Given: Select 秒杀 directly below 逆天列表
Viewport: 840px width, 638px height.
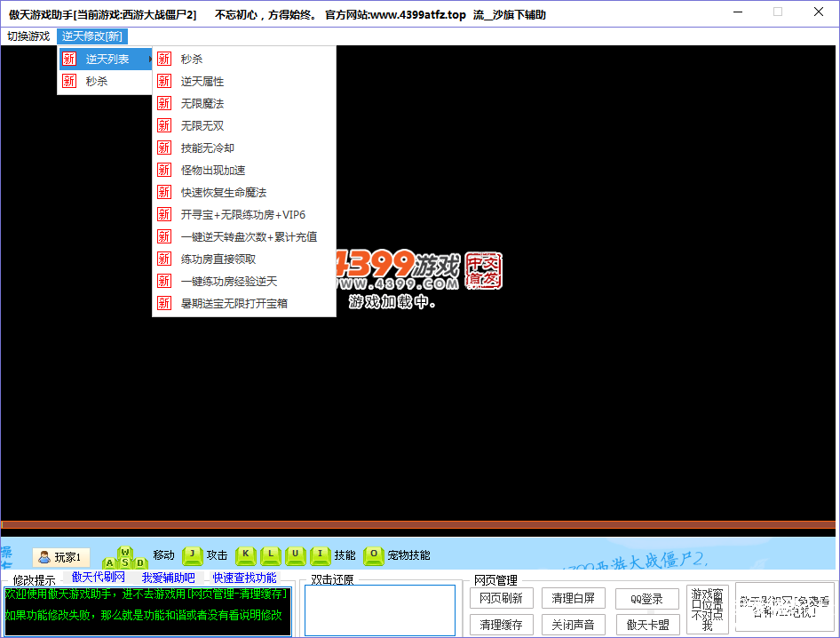Looking at the screenshot, I should tap(106, 81).
